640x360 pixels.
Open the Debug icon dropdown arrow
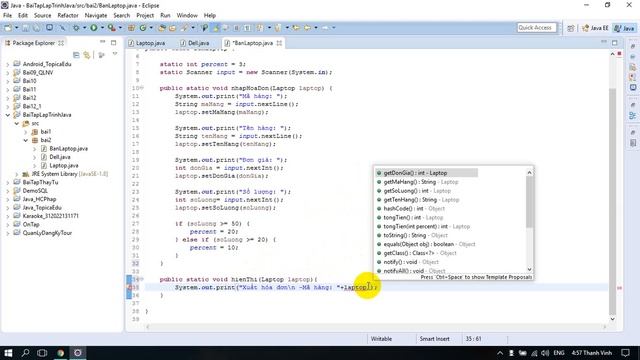(84, 28)
